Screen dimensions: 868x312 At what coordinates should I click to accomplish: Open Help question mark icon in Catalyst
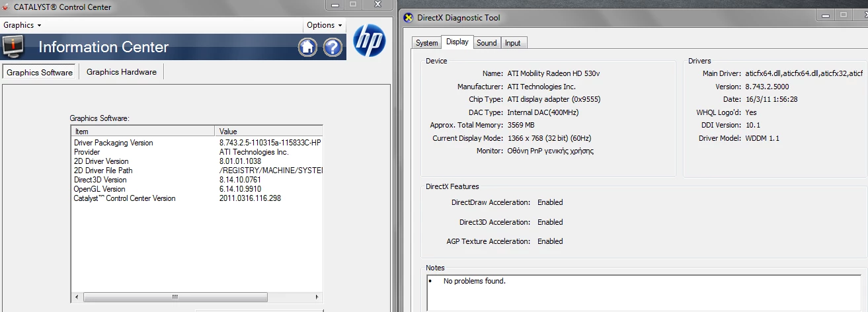coord(333,47)
